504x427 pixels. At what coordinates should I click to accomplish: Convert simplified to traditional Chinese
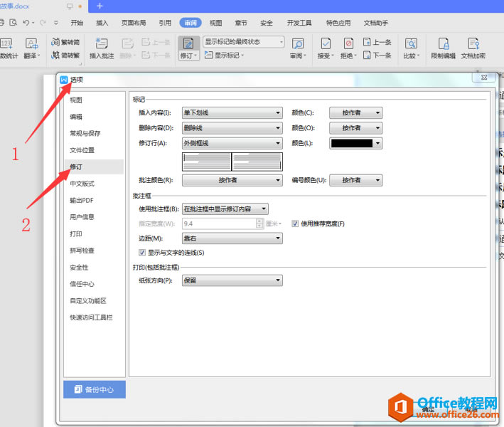pyautogui.click(x=65, y=56)
